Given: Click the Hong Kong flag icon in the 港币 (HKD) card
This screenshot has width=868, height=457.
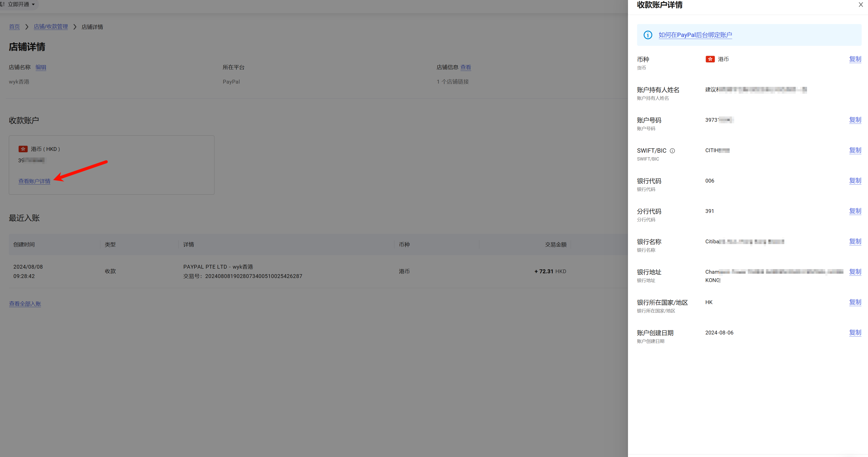Looking at the screenshot, I should (23, 149).
